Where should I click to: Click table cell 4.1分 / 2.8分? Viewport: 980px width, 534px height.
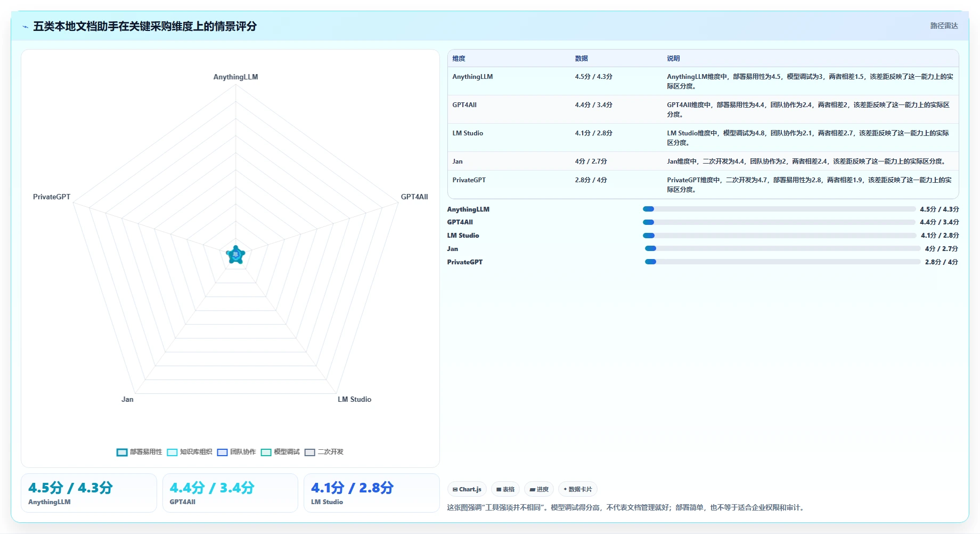point(593,133)
